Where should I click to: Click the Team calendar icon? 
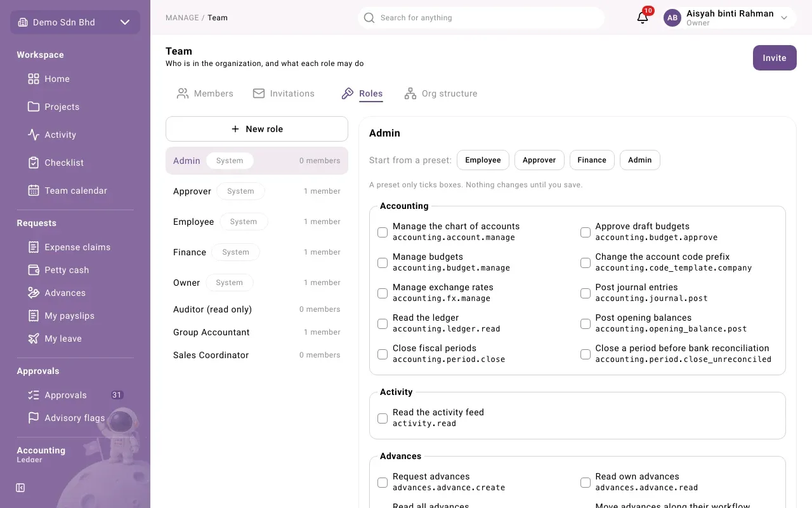[x=34, y=190]
